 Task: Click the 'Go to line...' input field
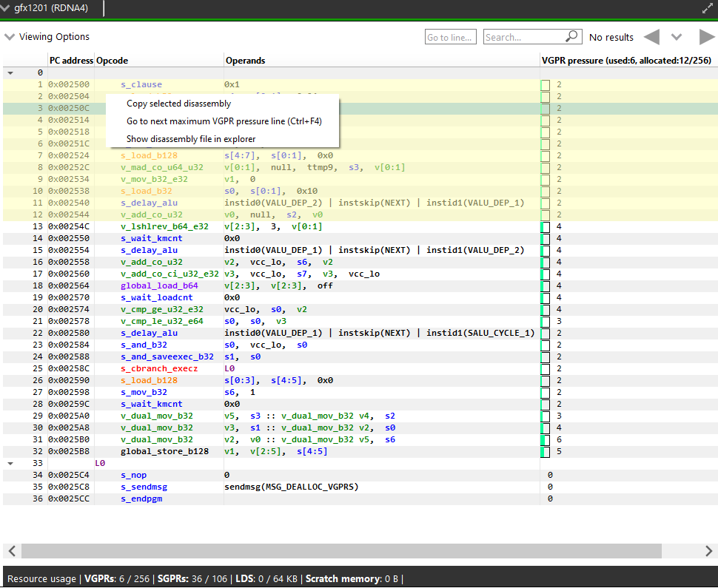click(450, 37)
